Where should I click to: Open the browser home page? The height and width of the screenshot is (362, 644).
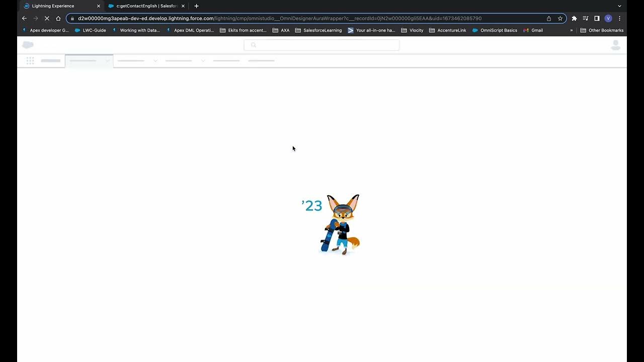58,18
